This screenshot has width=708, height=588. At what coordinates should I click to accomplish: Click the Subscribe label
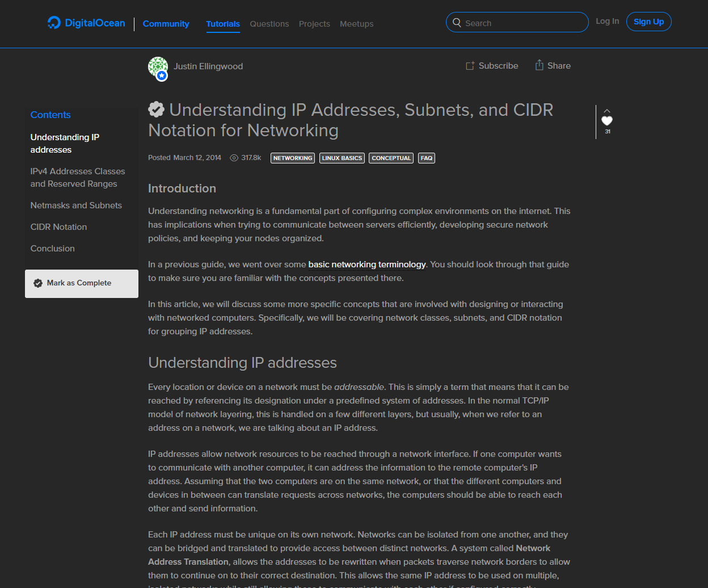pyautogui.click(x=498, y=66)
